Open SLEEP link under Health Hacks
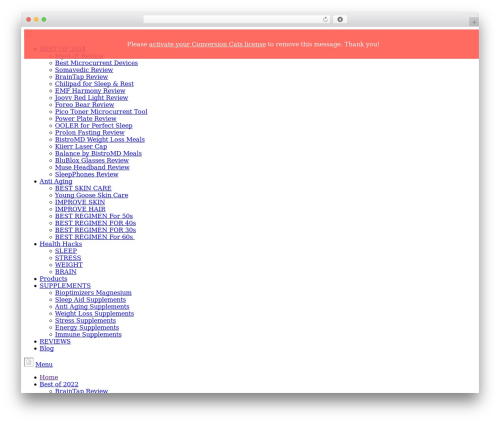The height and width of the screenshot is (423, 500). 66,251
